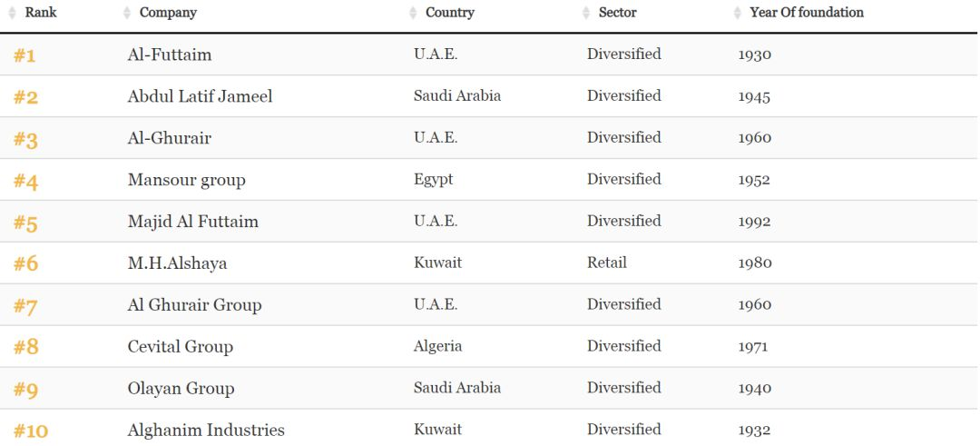This screenshot has height=446, width=980.
Task: Click the Retail sector cell
Action: pos(607,263)
